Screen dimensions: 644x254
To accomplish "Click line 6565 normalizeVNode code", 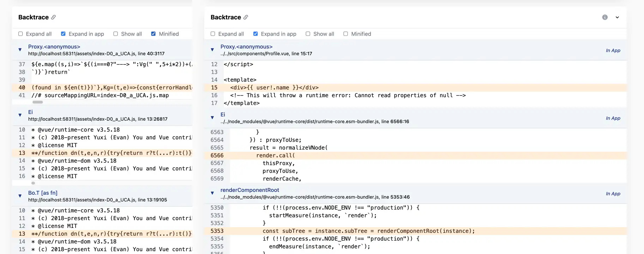I will click(x=289, y=147).
